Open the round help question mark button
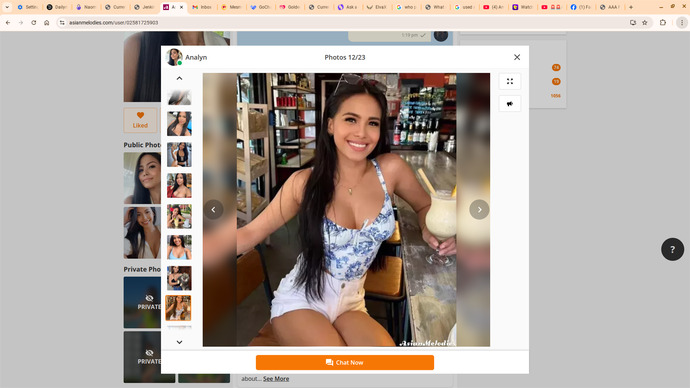690x388 pixels. tap(672, 249)
